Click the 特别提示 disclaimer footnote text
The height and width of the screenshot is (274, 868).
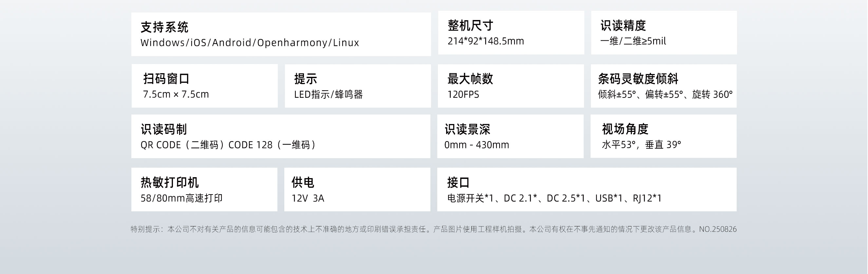414,229
